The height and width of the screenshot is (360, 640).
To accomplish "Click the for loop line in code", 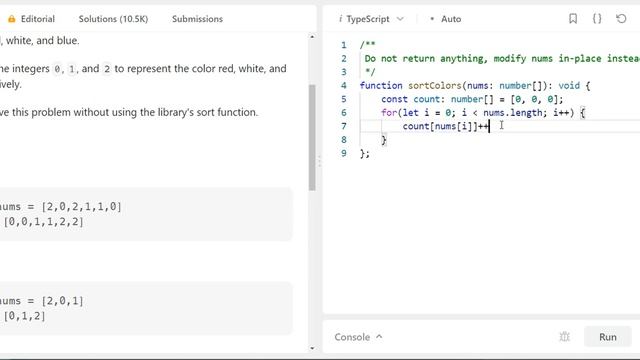I will tap(483, 113).
